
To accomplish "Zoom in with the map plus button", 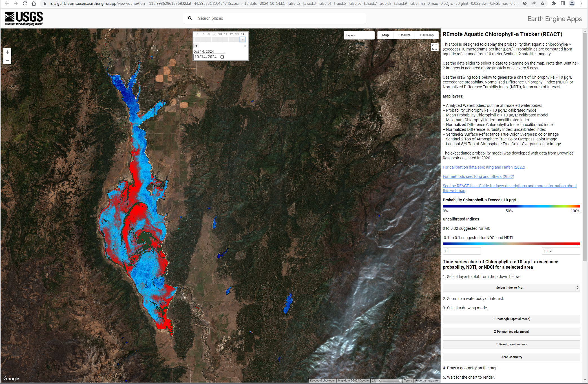I will (7, 52).
